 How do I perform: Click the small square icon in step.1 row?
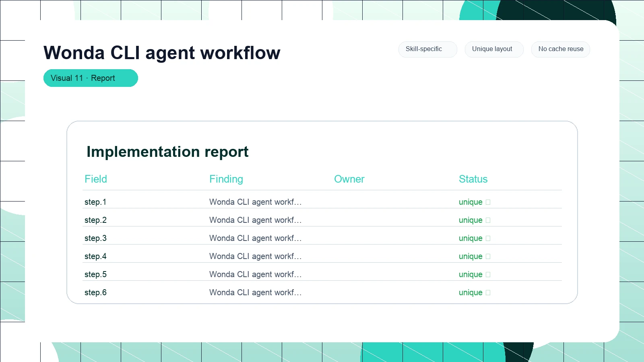[488, 202]
